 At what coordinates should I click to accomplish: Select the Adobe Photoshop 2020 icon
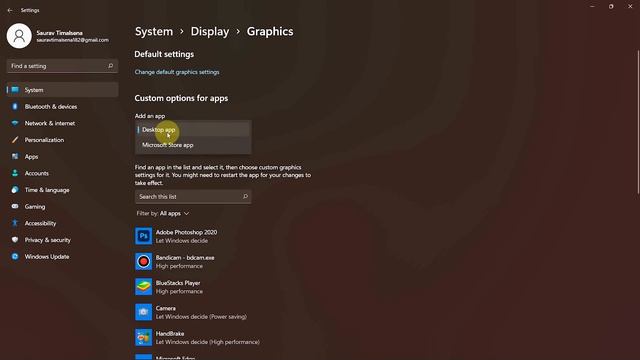coord(144,236)
